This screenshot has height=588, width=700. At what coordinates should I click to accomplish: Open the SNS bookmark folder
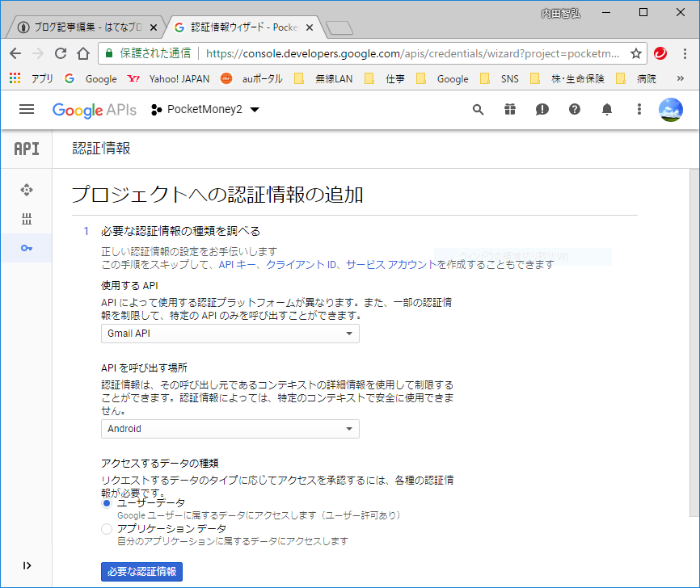pyautogui.click(x=499, y=79)
